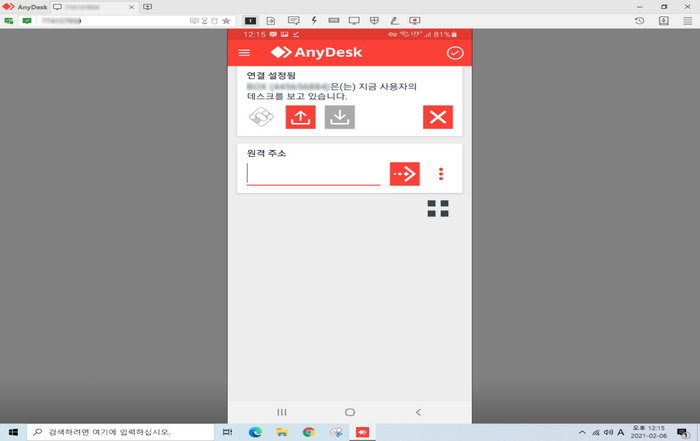Tap Android home button
Viewport: 700px width, 441px height.
click(x=350, y=412)
